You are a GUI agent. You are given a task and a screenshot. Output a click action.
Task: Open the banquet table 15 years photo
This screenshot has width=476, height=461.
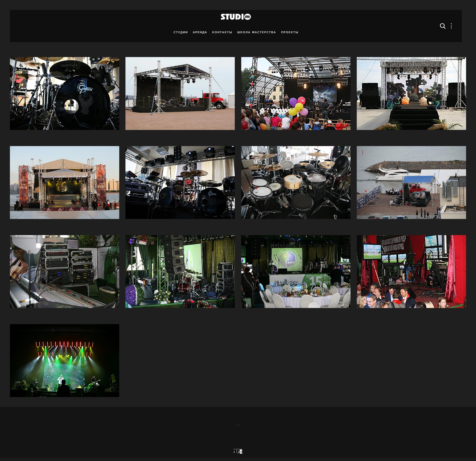296,271
